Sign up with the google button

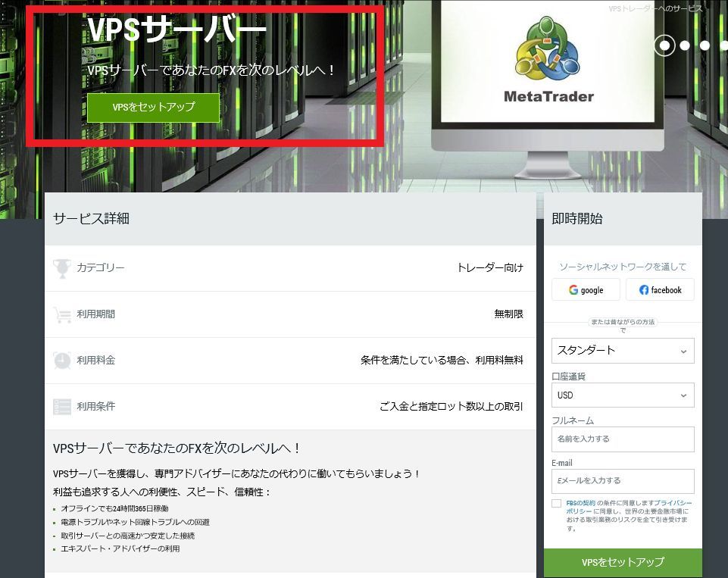(x=586, y=289)
